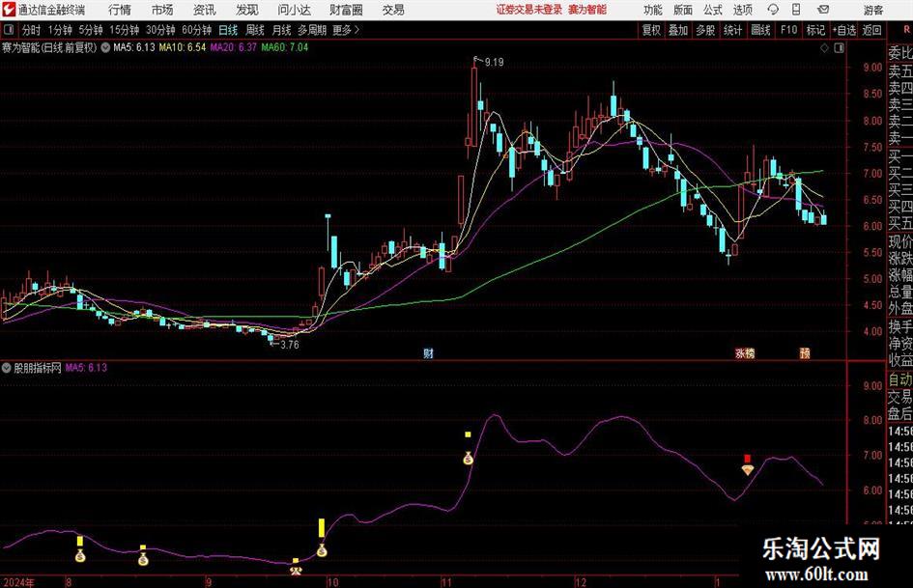
Task: Click the 叠加 overlay button
Action: point(678,30)
